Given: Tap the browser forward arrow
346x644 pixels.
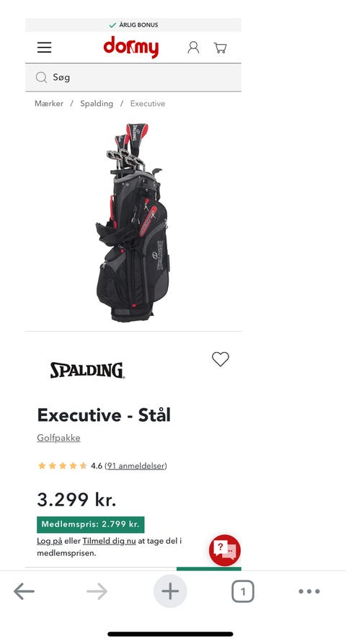Looking at the screenshot, I should [x=97, y=592].
